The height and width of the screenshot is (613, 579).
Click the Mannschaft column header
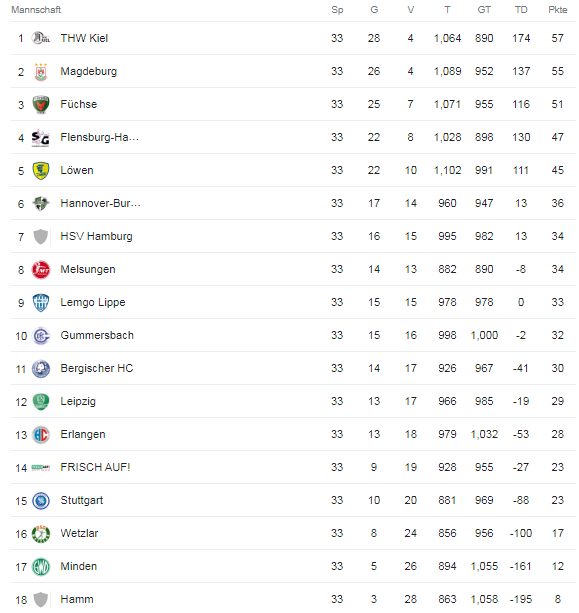pyautogui.click(x=36, y=10)
